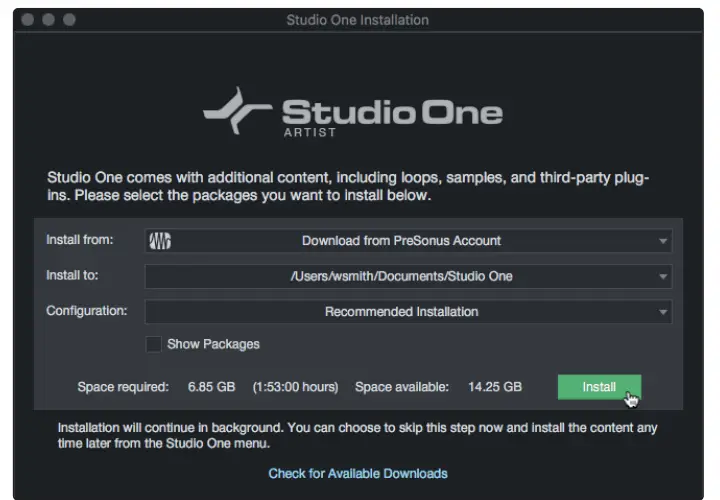Open the Install to path dropdown
Viewport: 720px width, 500px height.
point(408,276)
